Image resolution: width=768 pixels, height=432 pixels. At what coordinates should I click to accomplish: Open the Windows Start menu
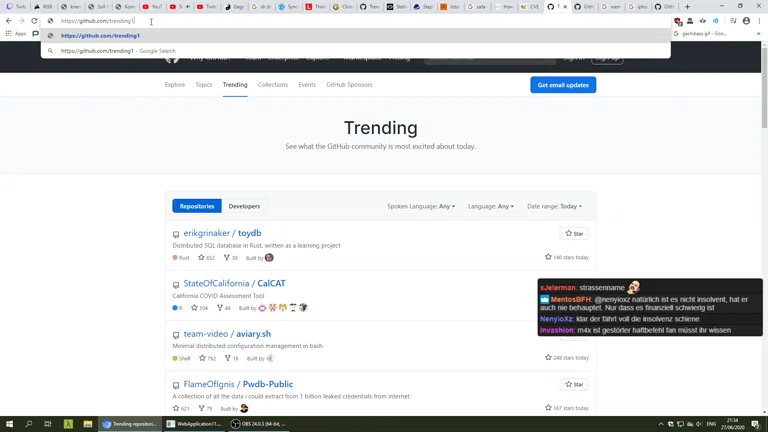(9, 424)
